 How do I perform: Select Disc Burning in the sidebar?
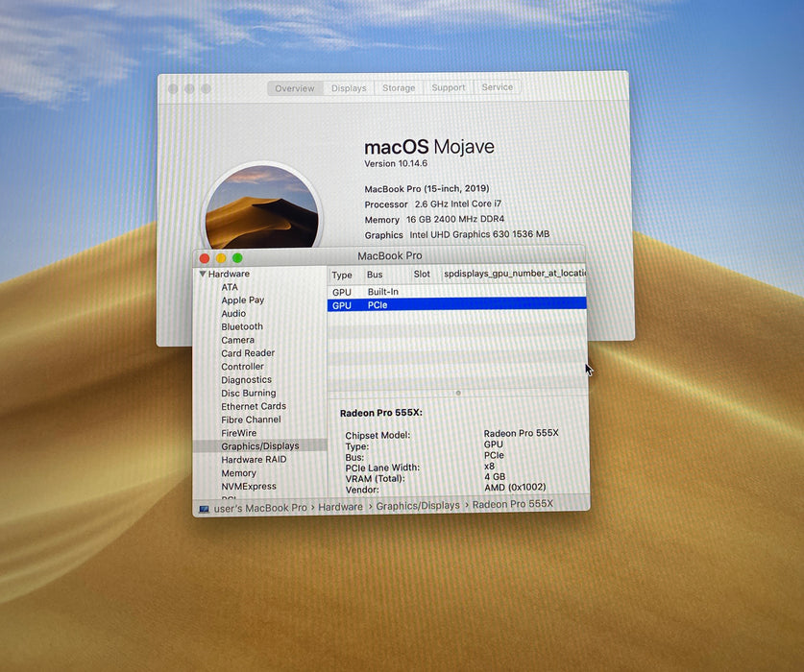(248, 394)
